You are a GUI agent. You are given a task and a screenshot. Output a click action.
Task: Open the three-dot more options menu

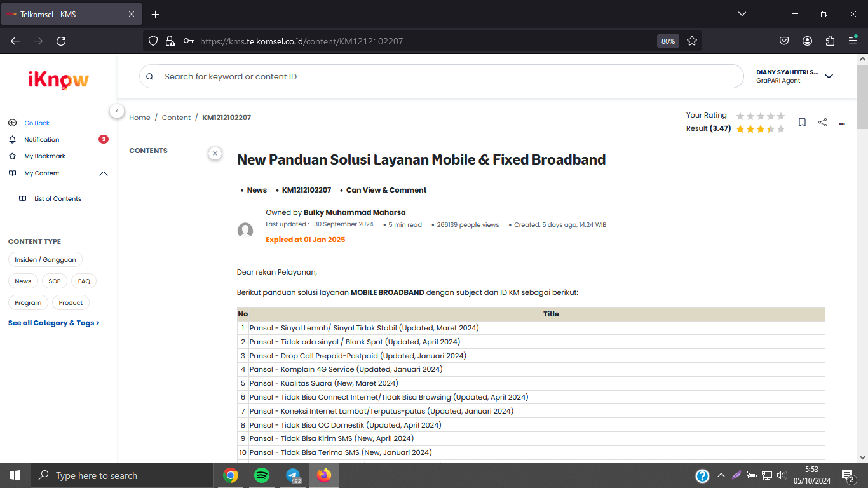click(842, 123)
